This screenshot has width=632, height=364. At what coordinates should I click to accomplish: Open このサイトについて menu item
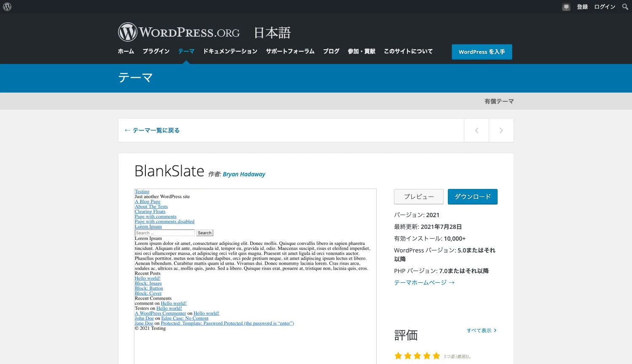click(408, 51)
